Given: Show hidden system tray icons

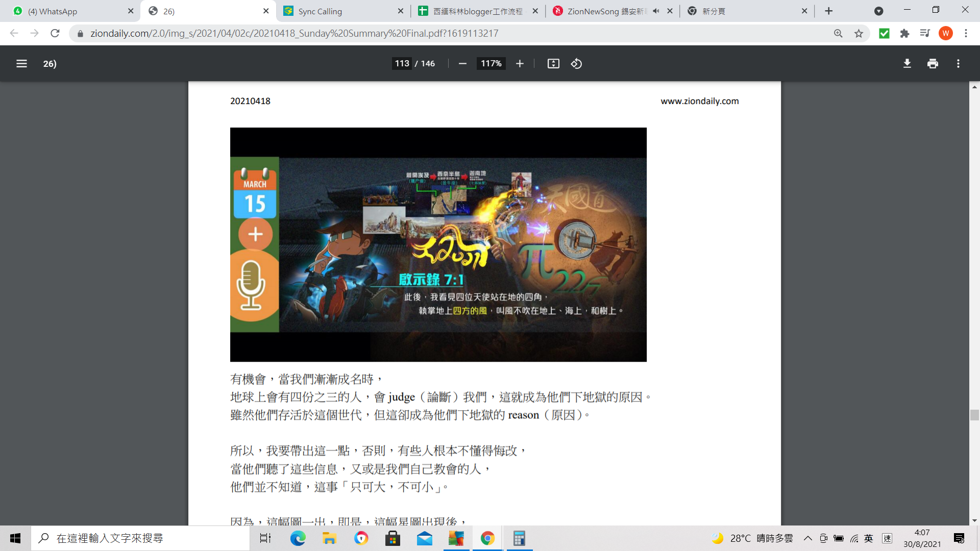Looking at the screenshot, I should pyautogui.click(x=808, y=538).
